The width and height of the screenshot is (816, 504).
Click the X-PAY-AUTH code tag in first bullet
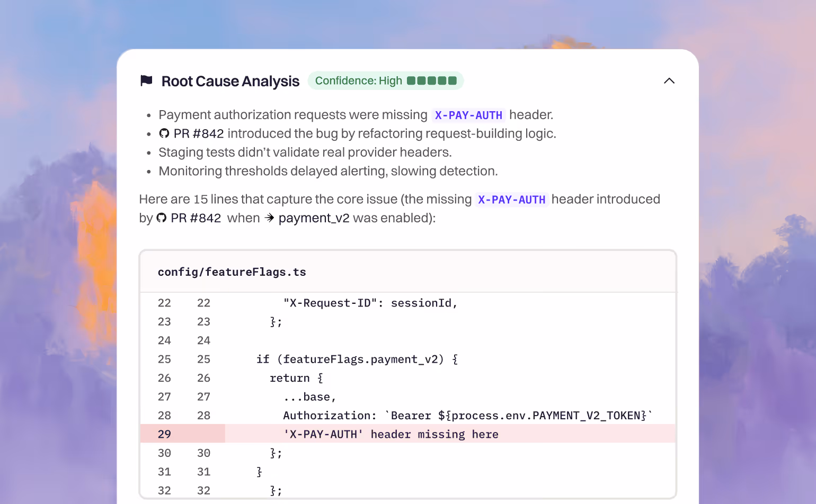point(468,115)
